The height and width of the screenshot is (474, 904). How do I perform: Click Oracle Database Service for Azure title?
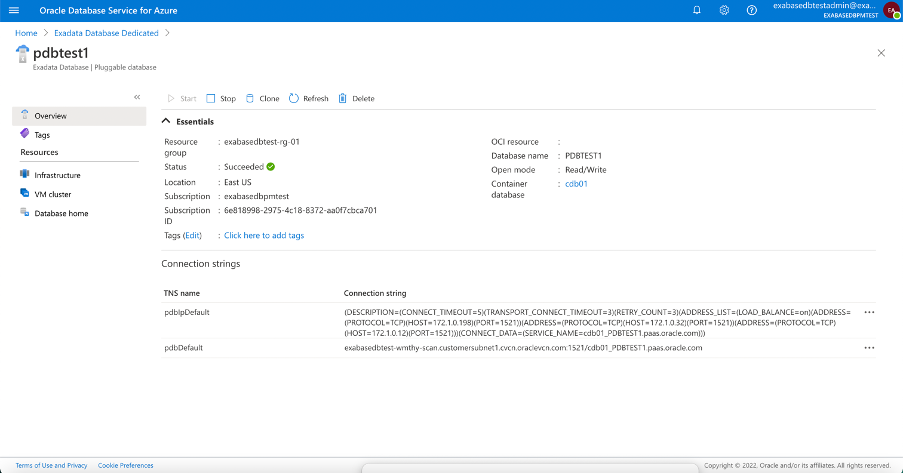click(x=108, y=10)
